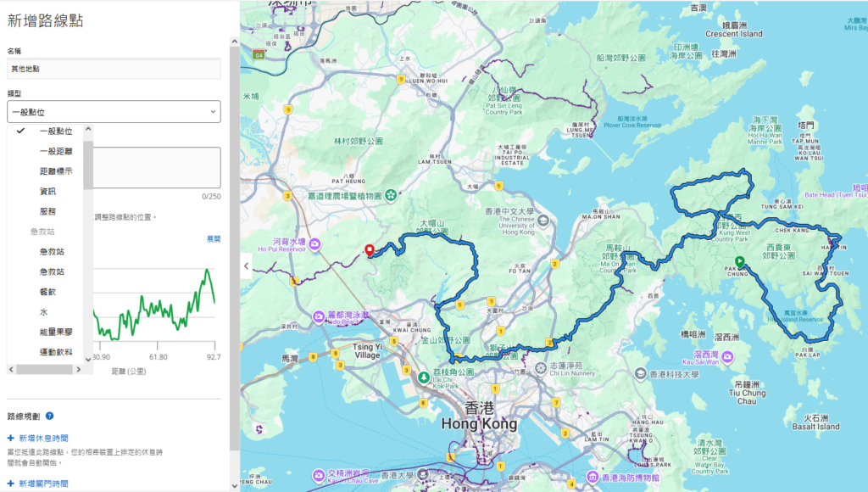The image size is (868, 492).
Task: Click the 展開 link above the elevation chart
Action: coord(214,239)
